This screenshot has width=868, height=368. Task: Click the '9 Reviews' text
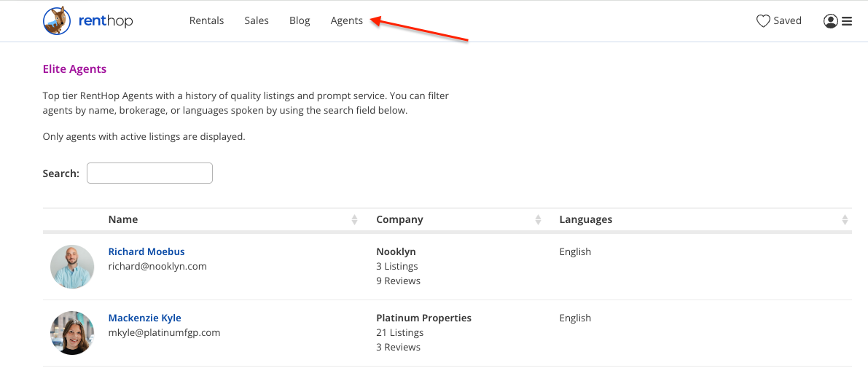[x=399, y=281]
